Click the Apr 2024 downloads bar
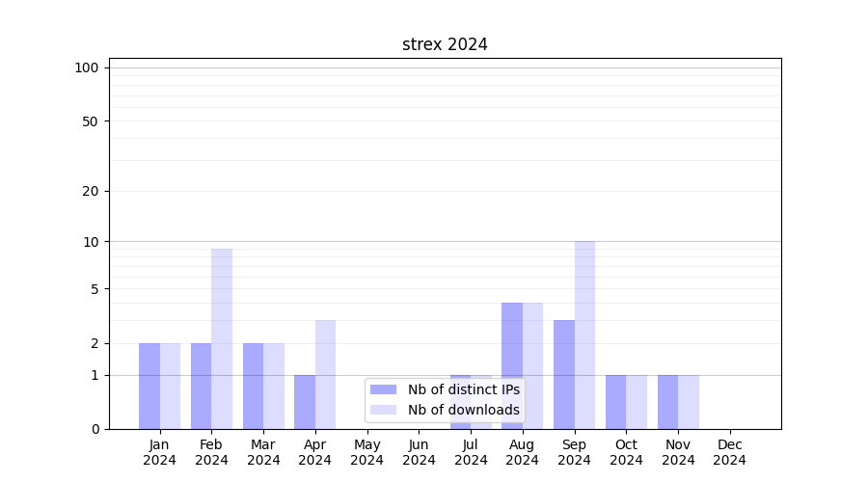 tap(325, 374)
